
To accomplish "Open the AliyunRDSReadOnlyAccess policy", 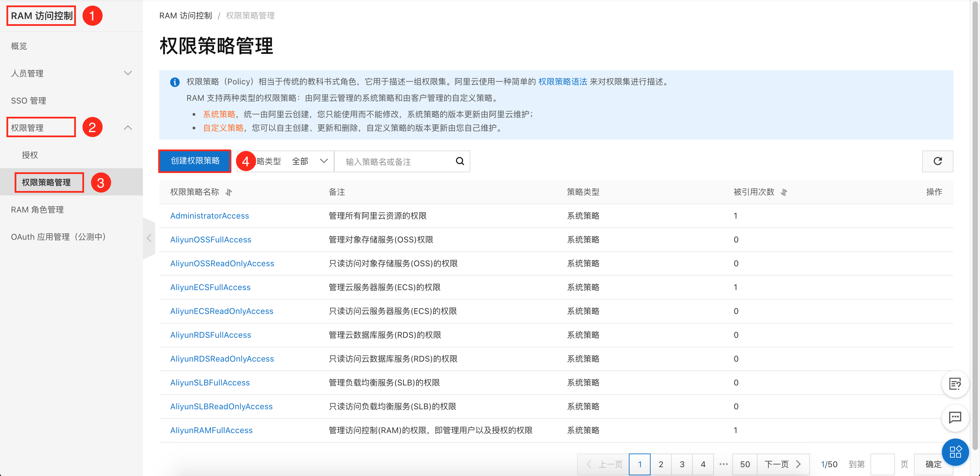I will [222, 358].
